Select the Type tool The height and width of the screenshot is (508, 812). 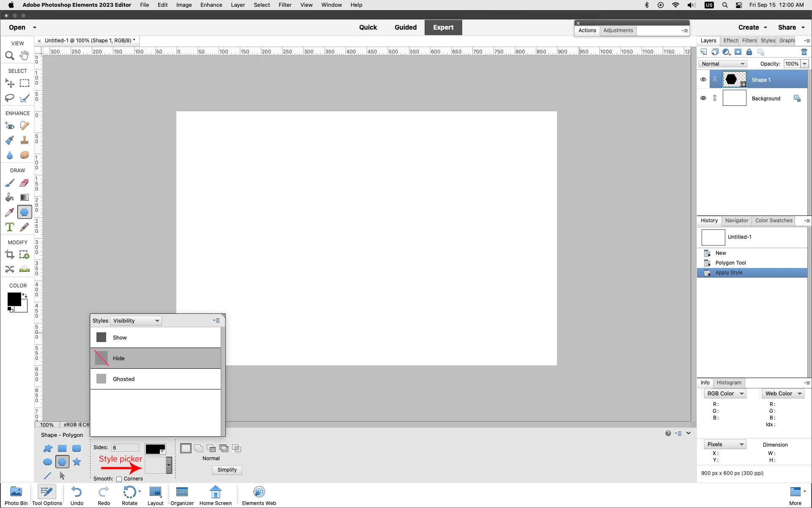coord(9,227)
